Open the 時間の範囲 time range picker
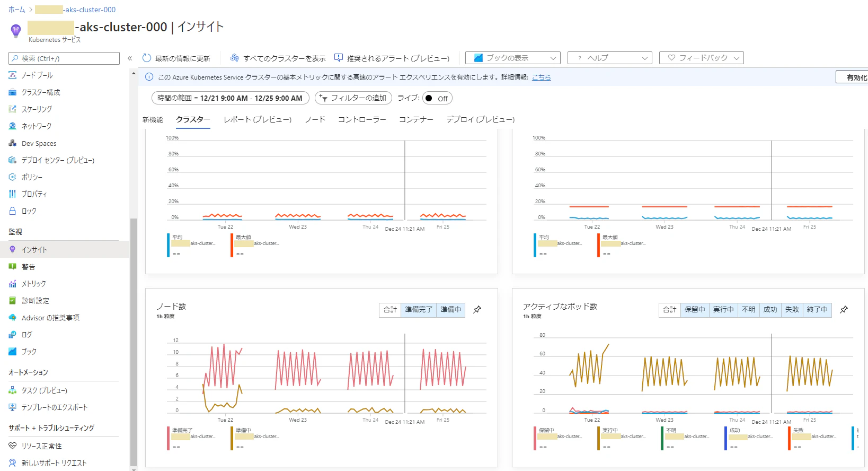Image resolution: width=868 pixels, height=471 pixels. pos(231,98)
